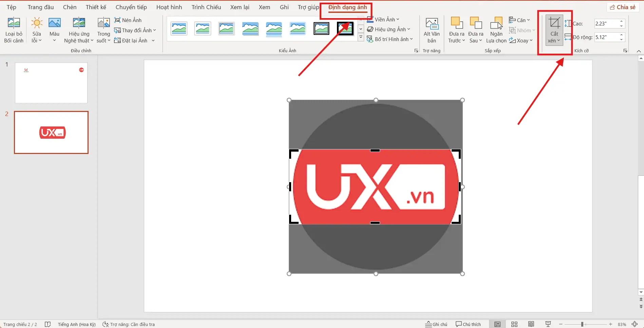This screenshot has height=328, width=644.
Task: Select slide 1 thumbnail
Action: (x=51, y=83)
